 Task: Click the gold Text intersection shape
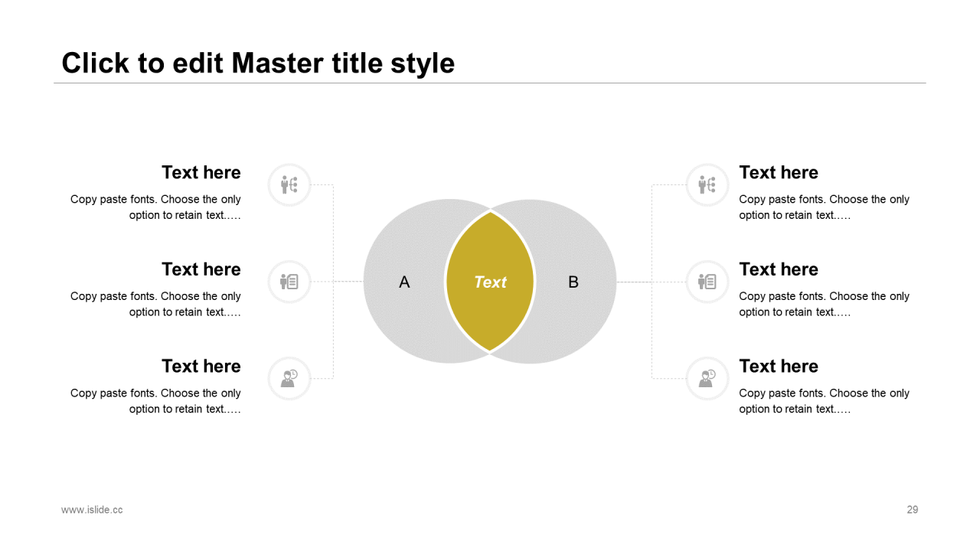tap(490, 282)
